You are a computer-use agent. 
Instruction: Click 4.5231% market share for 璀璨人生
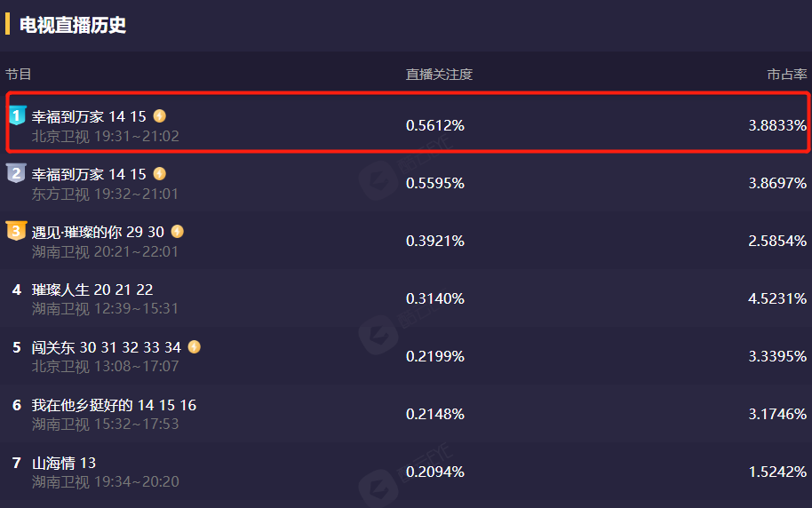click(x=777, y=299)
